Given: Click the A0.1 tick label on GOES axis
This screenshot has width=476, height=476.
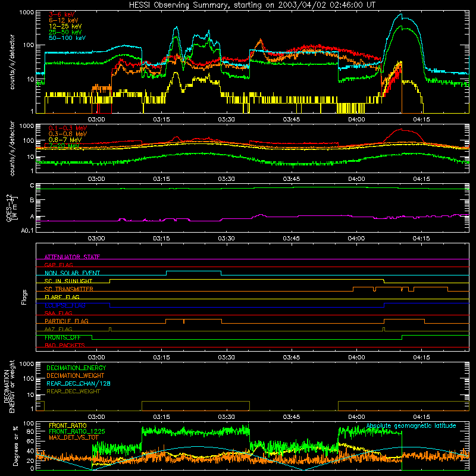Looking at the screenshot, I should (x=27, y=231).
